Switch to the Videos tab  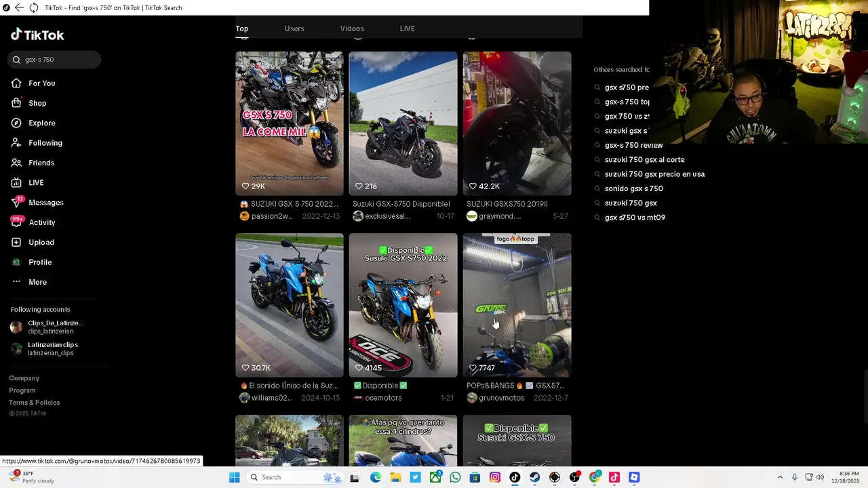pos(352,28)
